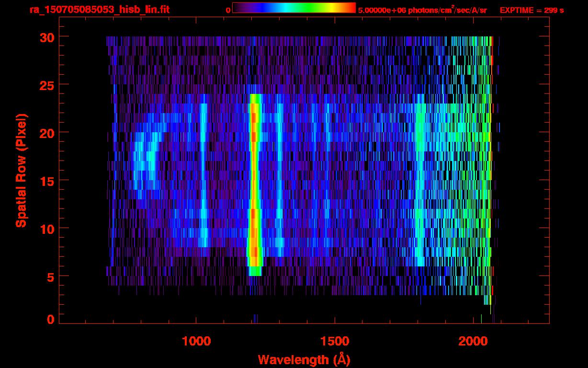Select the EXPTIME = 299 s text
The image size is (588, 368).
531,10
